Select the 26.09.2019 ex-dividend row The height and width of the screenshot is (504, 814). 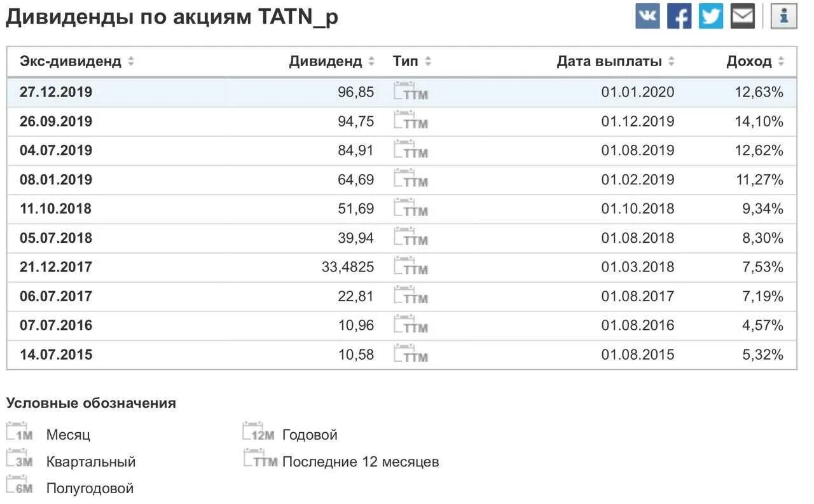pos(56,121)
